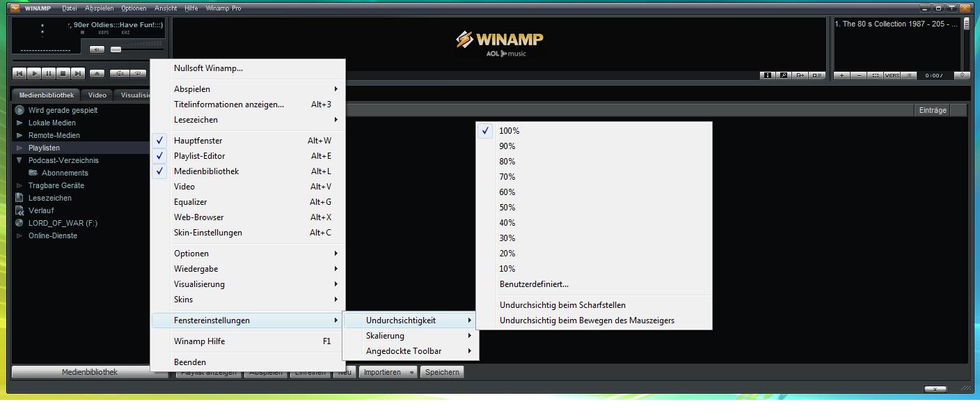Remove item with playlist minus button

pos(859,75)
